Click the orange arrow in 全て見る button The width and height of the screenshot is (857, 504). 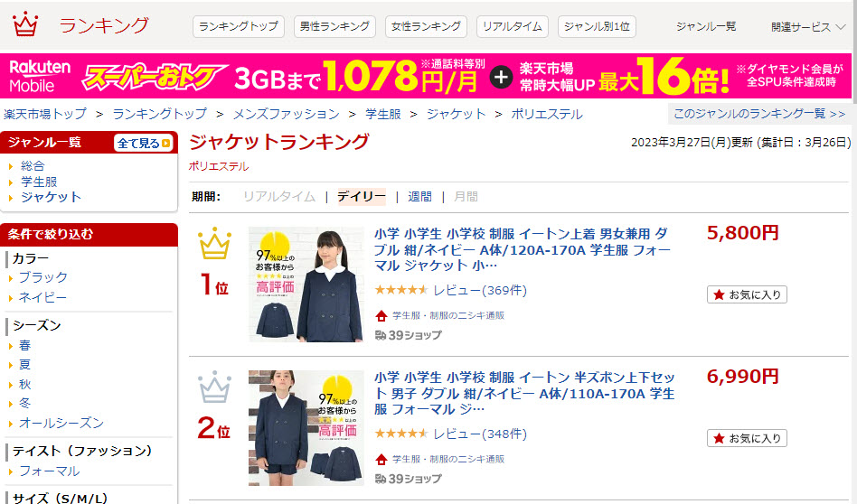[166, 143]
